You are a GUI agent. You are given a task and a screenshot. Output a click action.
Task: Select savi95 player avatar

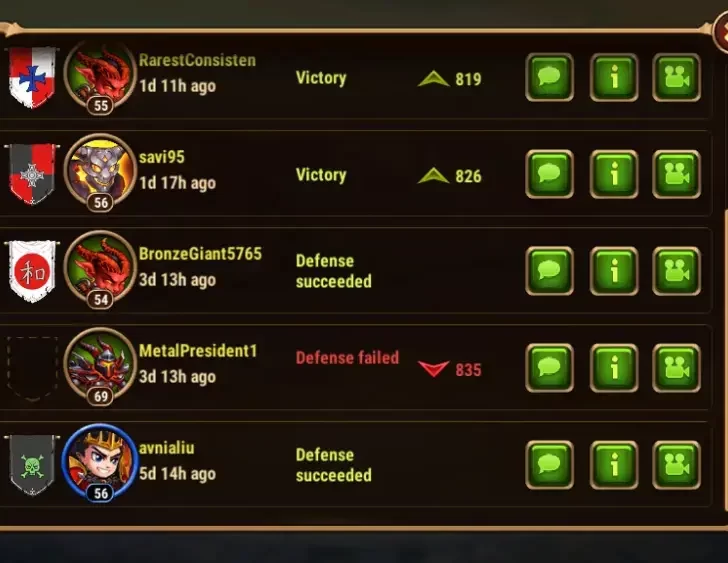(100, 172)
